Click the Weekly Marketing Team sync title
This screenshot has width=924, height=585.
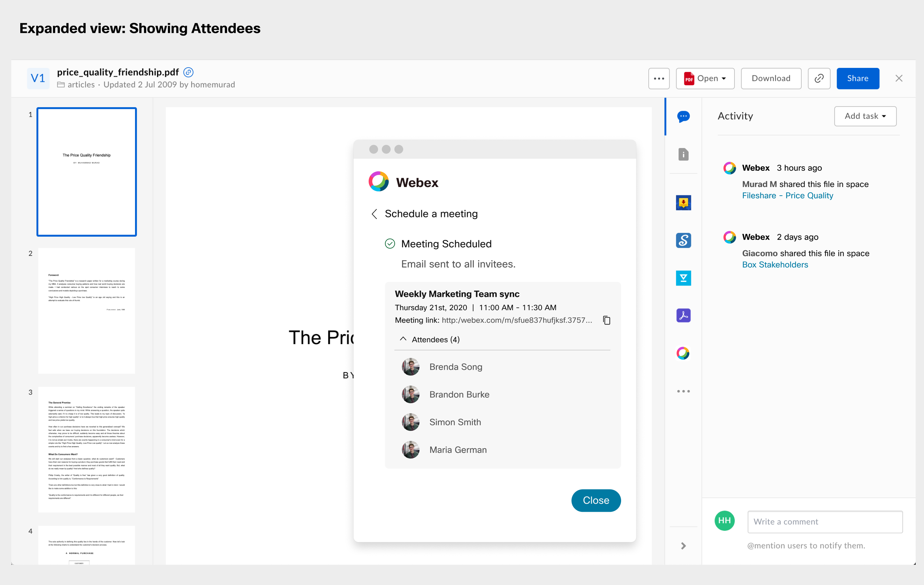coord(457,294)
